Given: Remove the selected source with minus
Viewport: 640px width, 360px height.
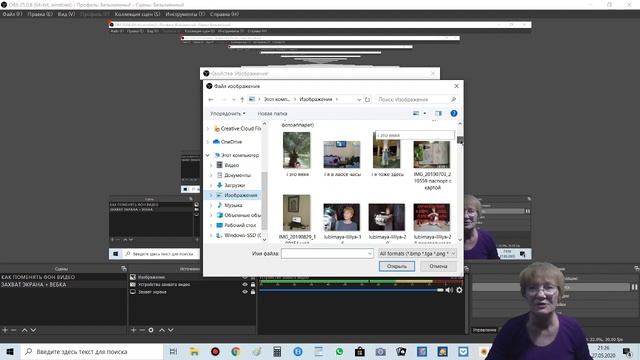Looking at the screenshot, I should tap(142, 330).
